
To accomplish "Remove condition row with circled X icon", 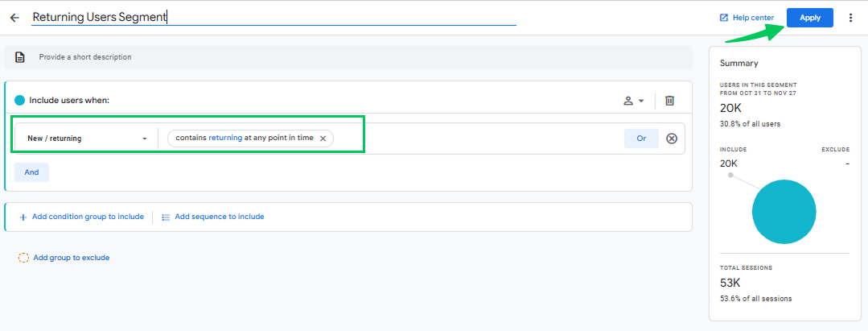I will tap(672, 139).
